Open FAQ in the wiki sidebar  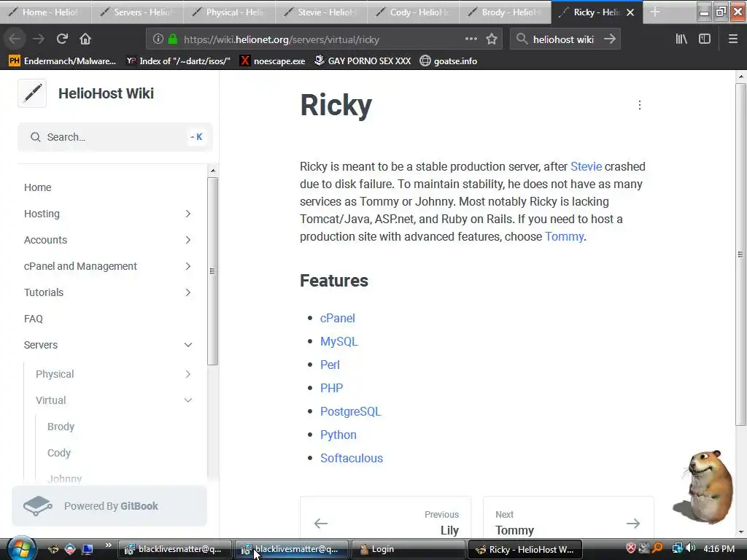click(34, 319)
